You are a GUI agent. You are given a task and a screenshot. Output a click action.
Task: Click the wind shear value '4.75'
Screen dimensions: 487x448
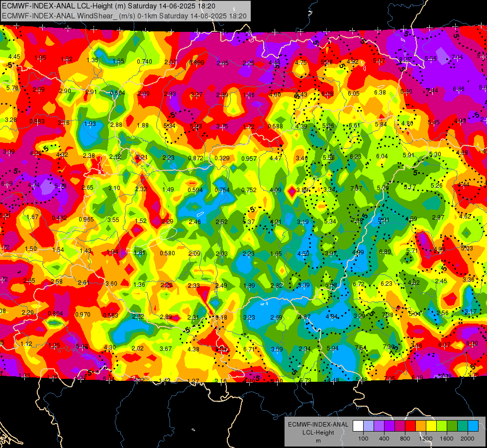(x=300, y=62)
